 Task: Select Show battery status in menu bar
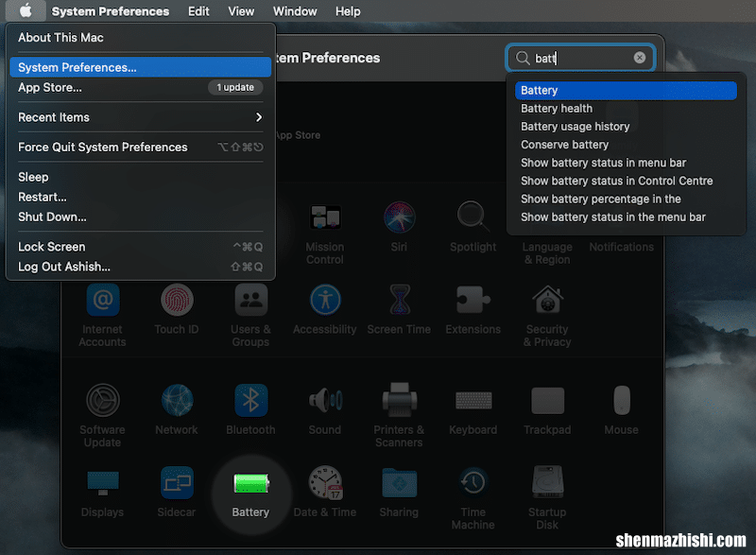[626, 163]
